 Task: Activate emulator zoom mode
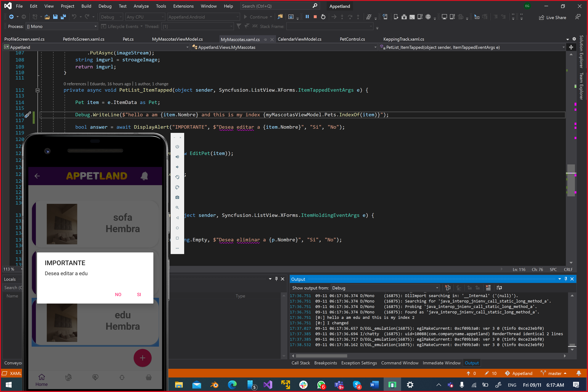click(x=177, y=207)
